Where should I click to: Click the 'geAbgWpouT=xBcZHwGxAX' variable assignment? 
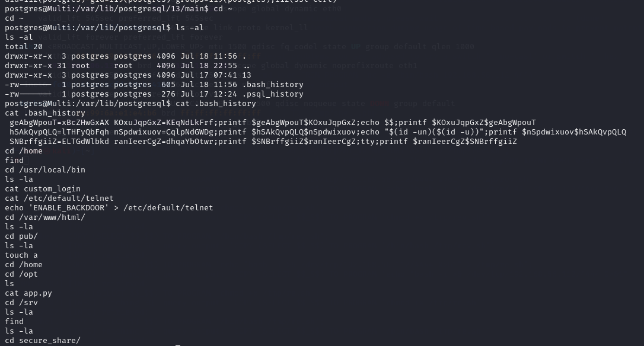pos(59,123)
